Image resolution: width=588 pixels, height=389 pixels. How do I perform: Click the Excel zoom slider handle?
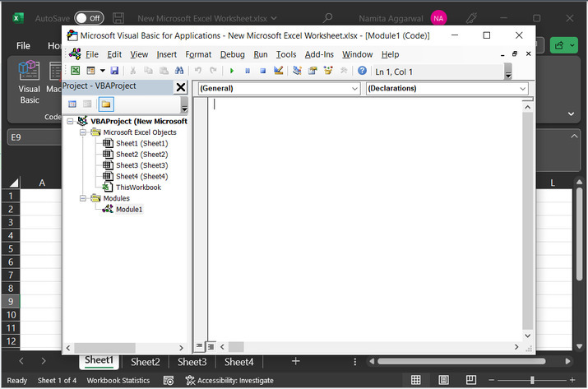(532, 380)
